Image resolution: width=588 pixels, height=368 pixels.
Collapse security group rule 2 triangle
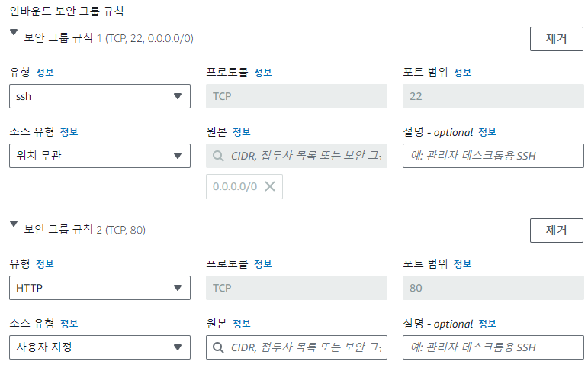pyautogui.click(x=14, y=224)
